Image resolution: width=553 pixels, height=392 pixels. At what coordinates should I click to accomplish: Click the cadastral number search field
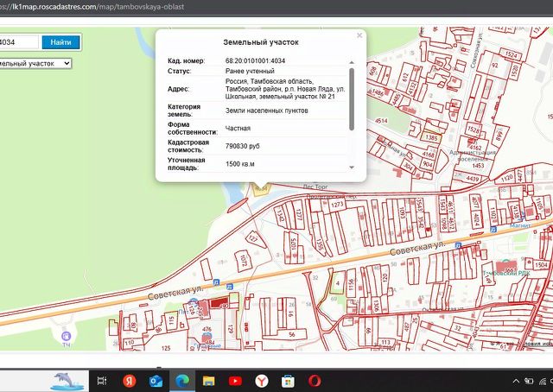pos(18,41)
